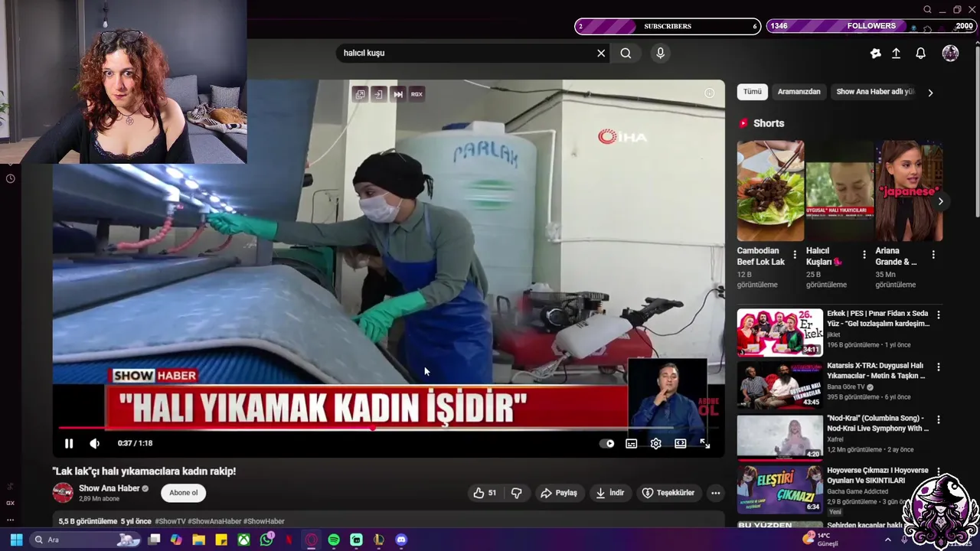Screen dimensions: 980x551
Task: Open the Cambodian Beef Lok Lak short
Action: coord(770,191)
